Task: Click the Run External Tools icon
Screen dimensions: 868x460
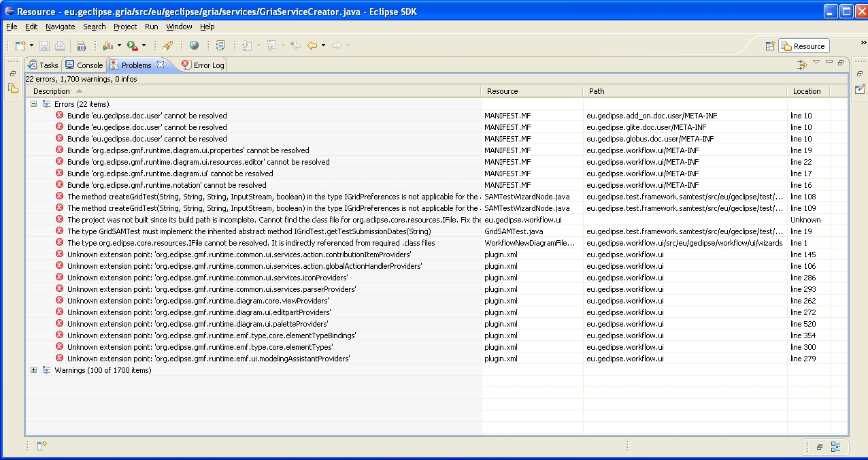Action: 132,46
